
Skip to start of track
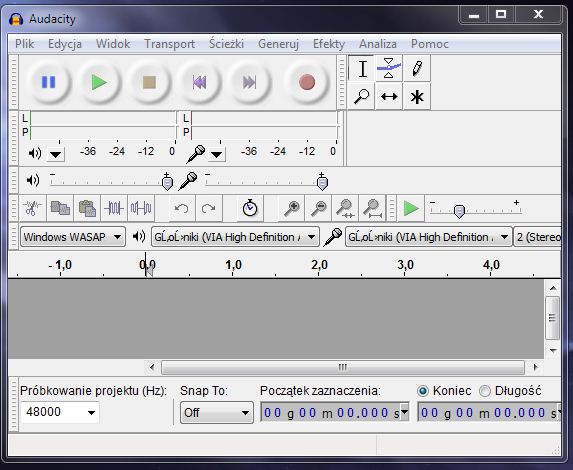(x=200, y=82)
